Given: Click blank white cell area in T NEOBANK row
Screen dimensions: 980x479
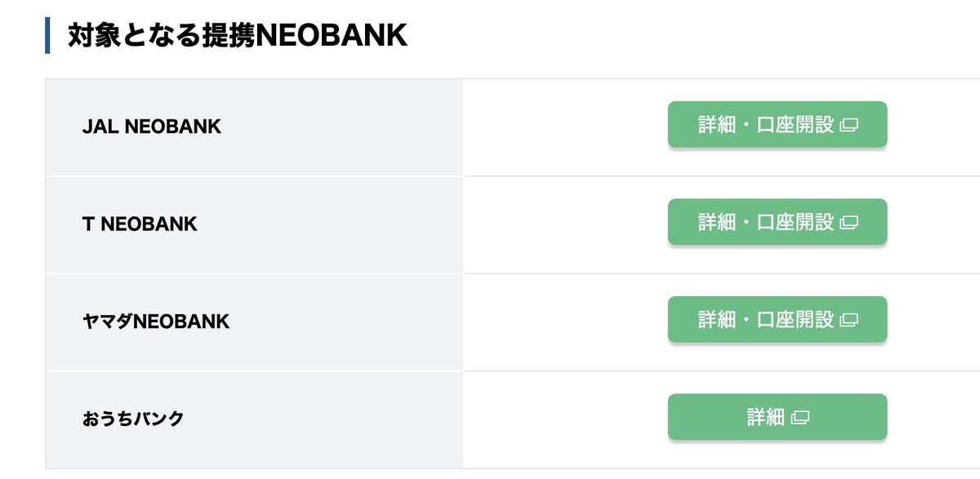Looking at the screenshot, I should click(x=563, y=224).
